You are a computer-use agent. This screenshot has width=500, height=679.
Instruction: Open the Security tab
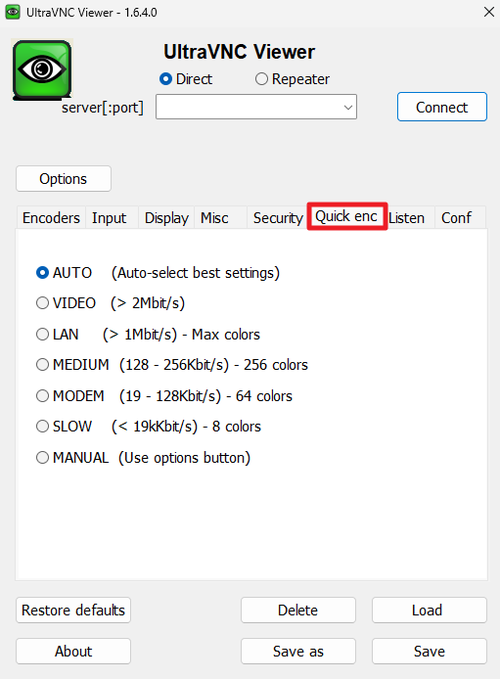pyautogui.click(x=277, y=218)
